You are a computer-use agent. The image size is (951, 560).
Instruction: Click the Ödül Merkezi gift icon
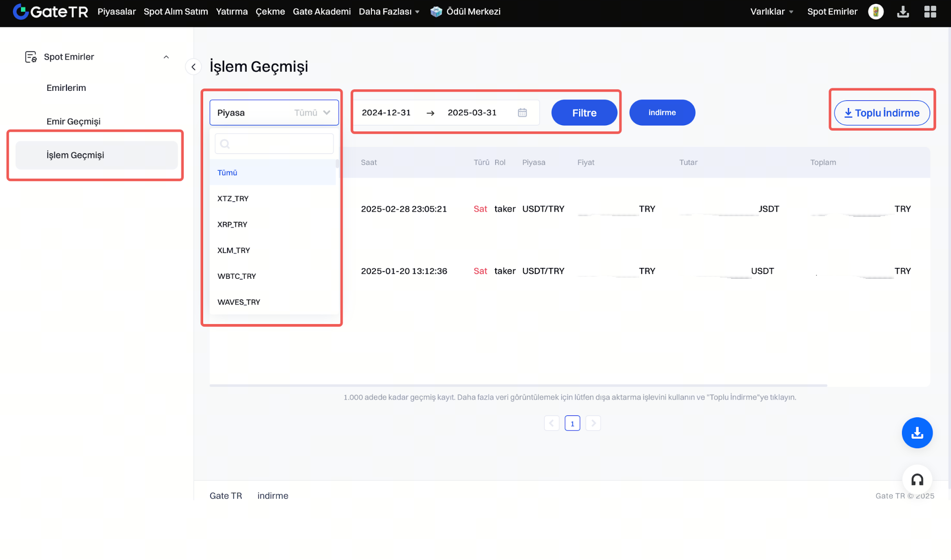coord(436,11)
